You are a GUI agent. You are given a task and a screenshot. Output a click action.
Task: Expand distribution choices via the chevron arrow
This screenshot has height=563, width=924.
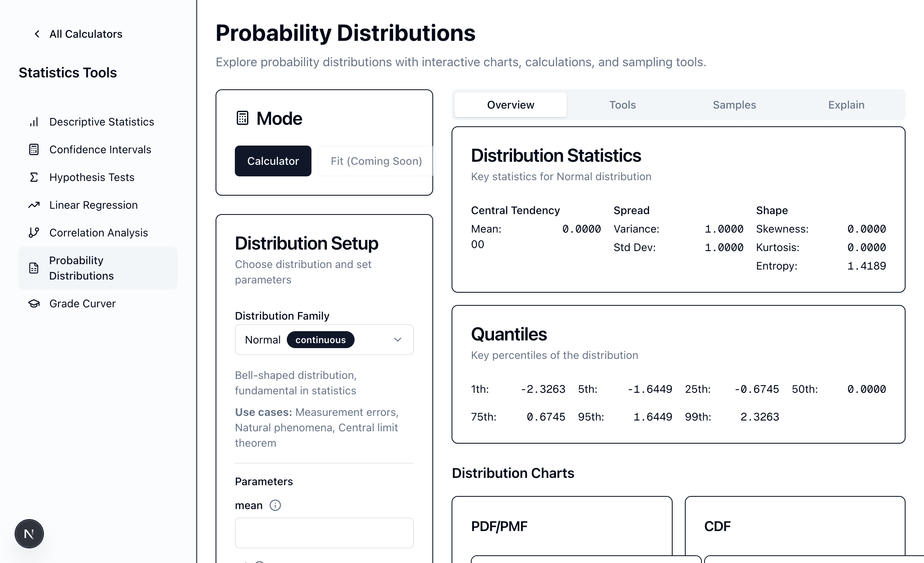[x=397, y=340]
